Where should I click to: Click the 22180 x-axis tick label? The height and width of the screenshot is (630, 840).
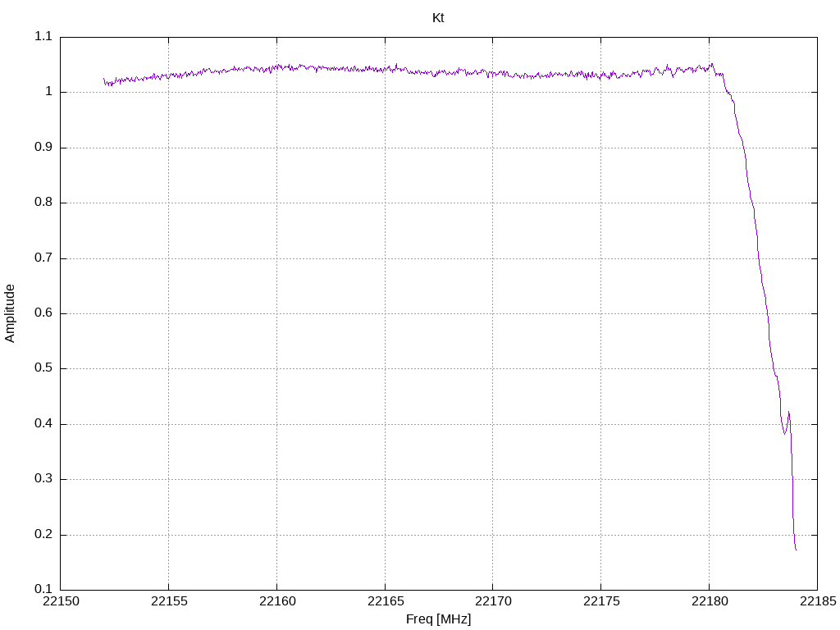pos(710,601)
